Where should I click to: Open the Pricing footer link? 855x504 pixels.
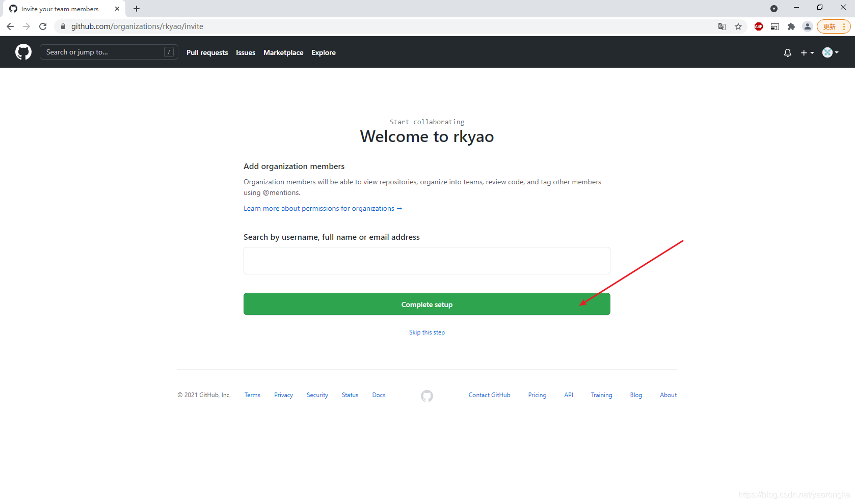[x=537, y=395]
